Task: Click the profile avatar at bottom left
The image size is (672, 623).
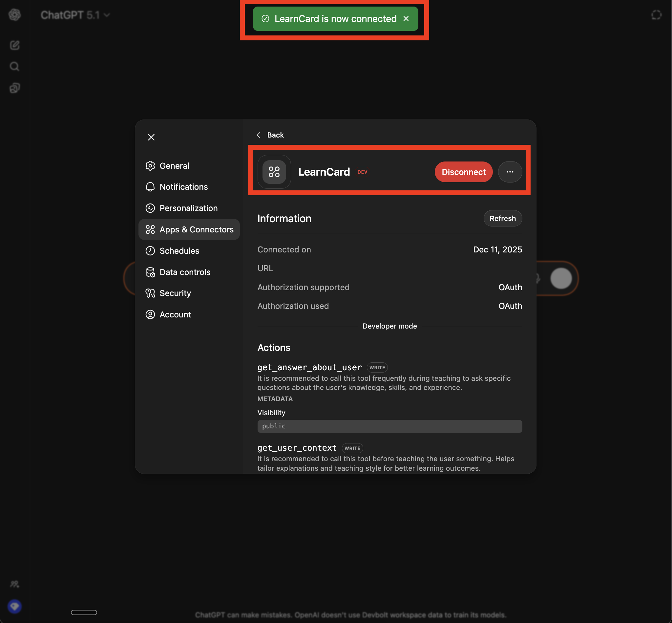Action: (x=14, y=606)
